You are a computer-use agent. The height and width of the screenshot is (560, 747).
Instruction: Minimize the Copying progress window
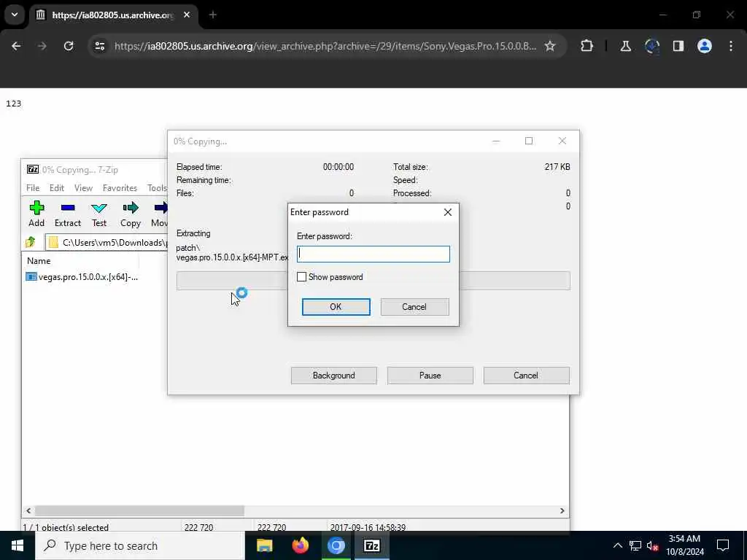point(496,141)
